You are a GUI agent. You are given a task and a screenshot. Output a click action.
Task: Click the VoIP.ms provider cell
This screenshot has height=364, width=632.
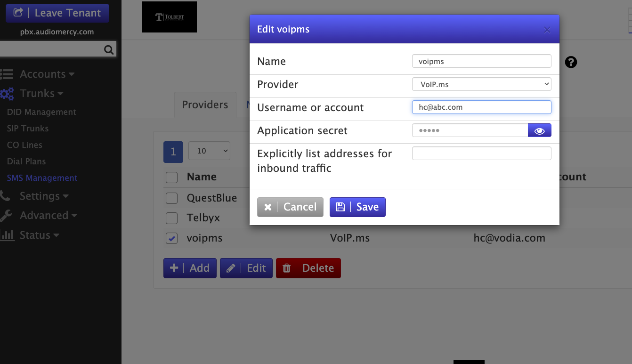tap(350, 238)
